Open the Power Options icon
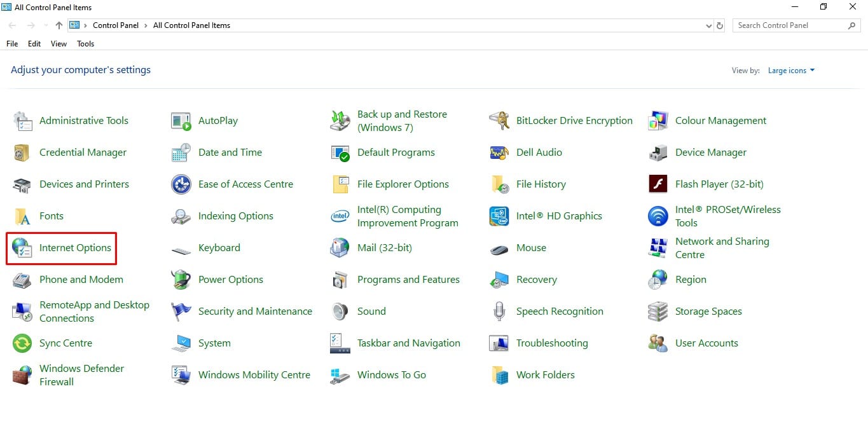This screenshot has width=868, height=438. [181, 280]
